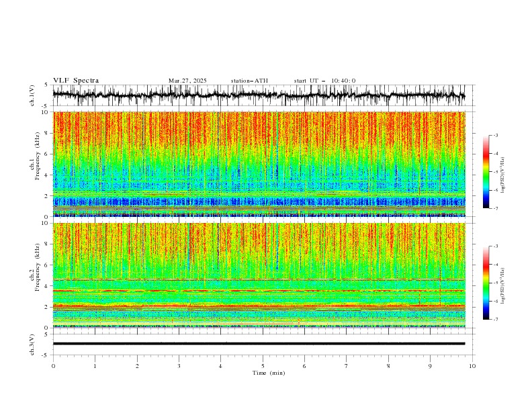
Task: Click the ch.1 PSD color scale bar
Action: click(486, 172)
